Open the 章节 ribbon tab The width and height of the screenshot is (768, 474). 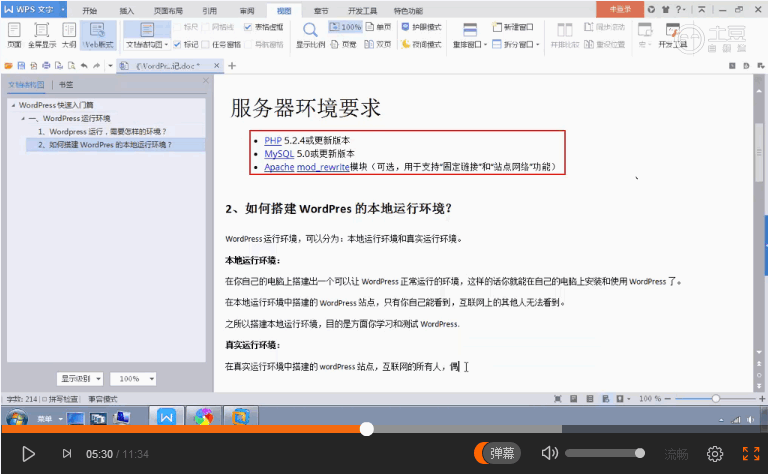321,11
